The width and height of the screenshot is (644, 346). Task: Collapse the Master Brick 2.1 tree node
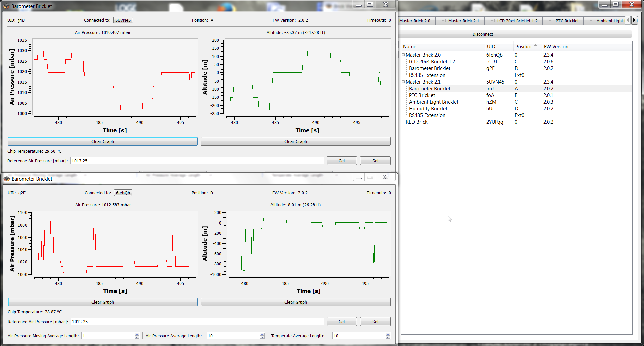[403, 82]
